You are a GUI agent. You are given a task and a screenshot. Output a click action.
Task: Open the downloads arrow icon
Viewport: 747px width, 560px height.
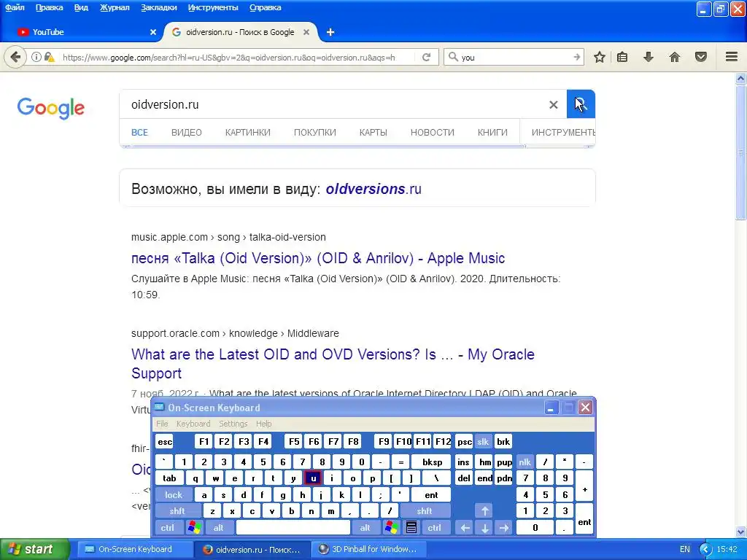click(x=648, y=57)
